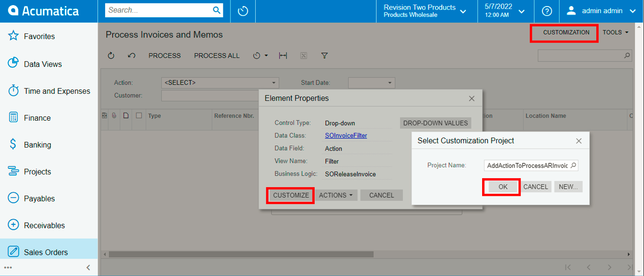
Task: Click the Undo toolbar icon
Action: [131, 56]
